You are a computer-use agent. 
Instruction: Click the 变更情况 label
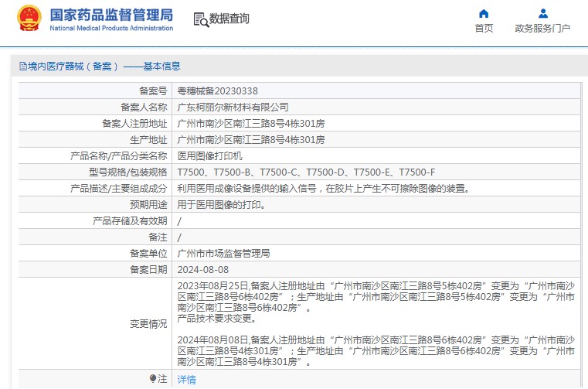148,324
